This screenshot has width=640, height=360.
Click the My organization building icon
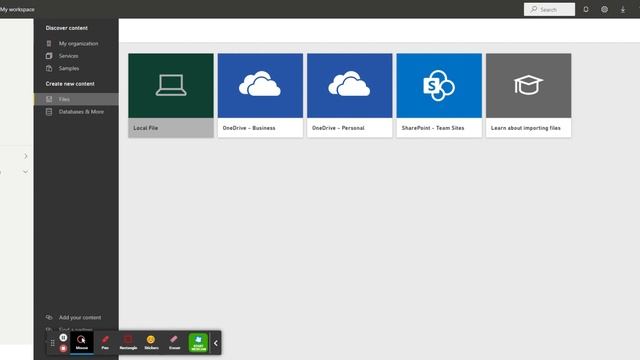tap(49, 43)
